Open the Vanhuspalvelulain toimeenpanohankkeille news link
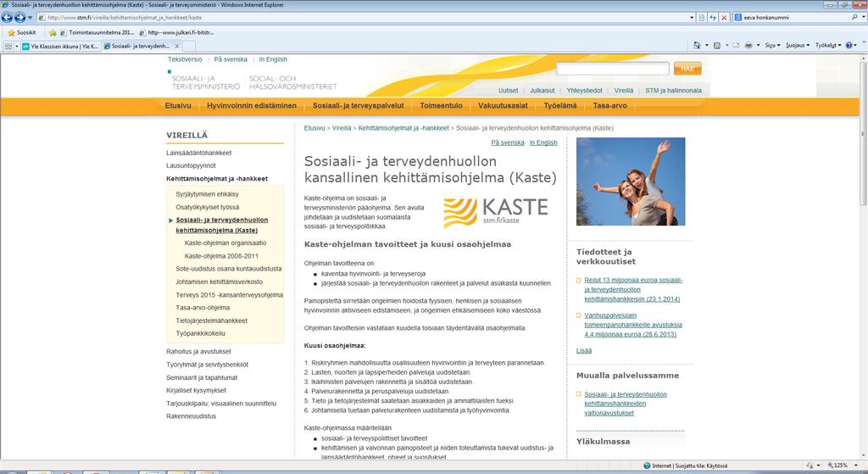868x474 pixels. pos(632,325)
